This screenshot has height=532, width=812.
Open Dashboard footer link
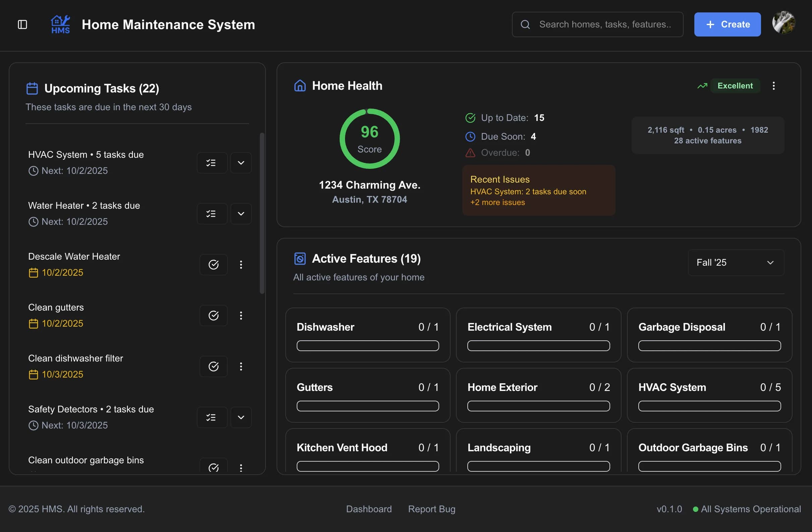click(369, 509)
